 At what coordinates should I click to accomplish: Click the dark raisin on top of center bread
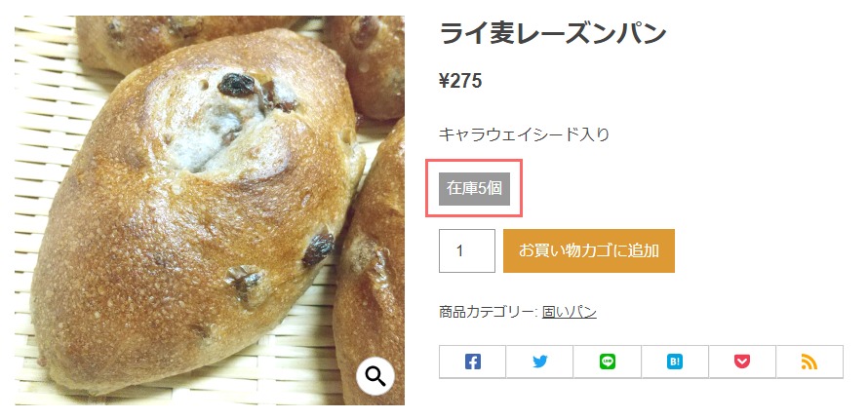point(237,84)
